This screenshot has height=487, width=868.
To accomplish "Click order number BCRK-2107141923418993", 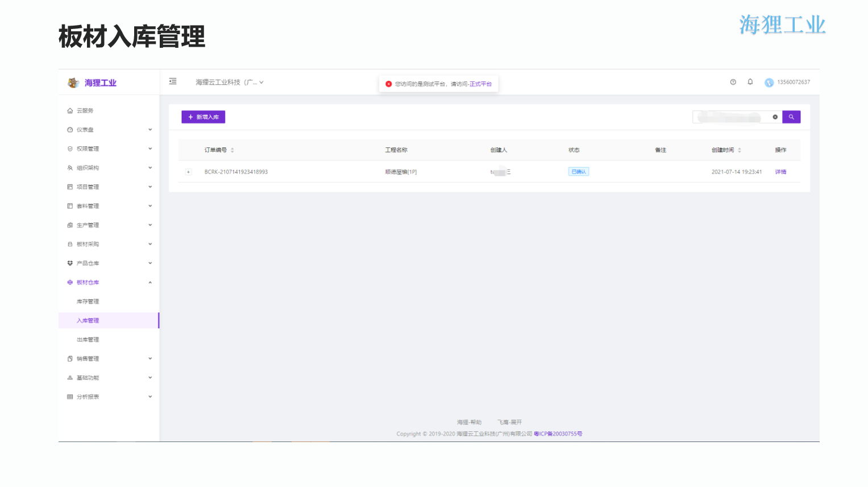I will click(x=236, y=172).
